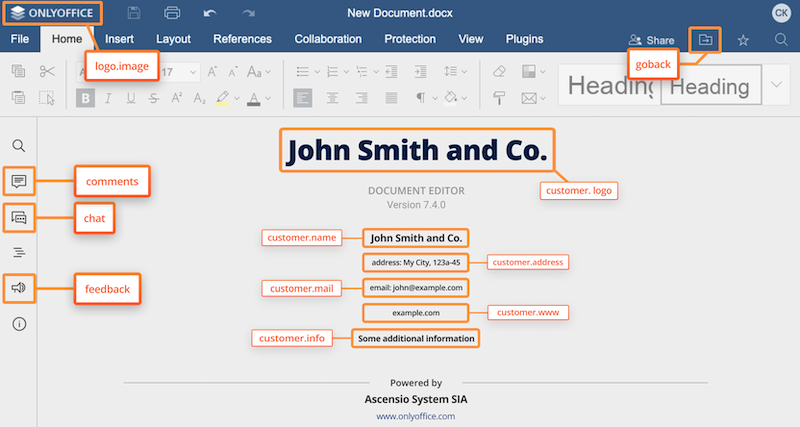
Task: Toggle Underline formatting button
Action: 131,98
